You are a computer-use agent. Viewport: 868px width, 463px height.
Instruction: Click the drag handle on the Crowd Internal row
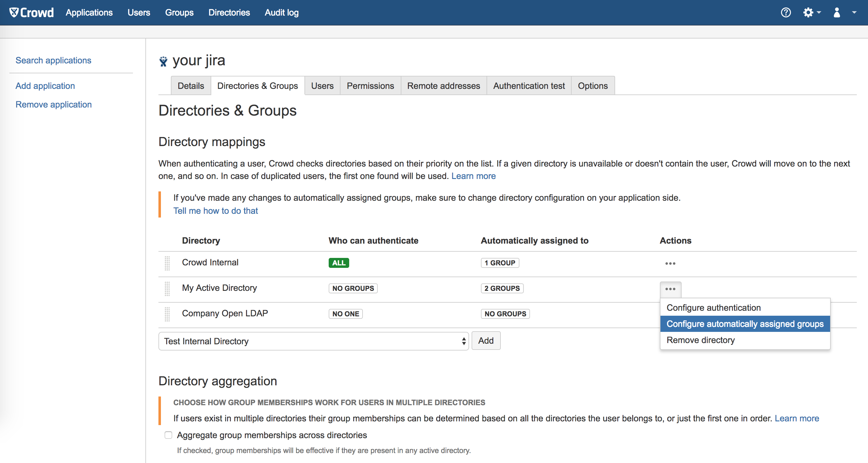click(167, 264)
